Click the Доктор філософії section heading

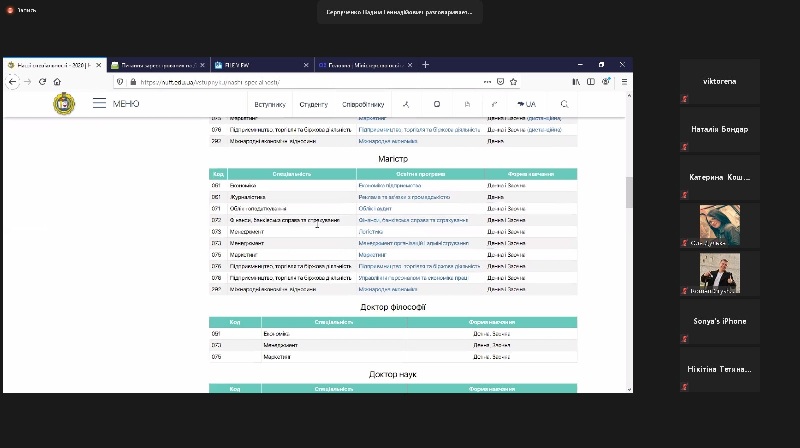click(393, 307)
